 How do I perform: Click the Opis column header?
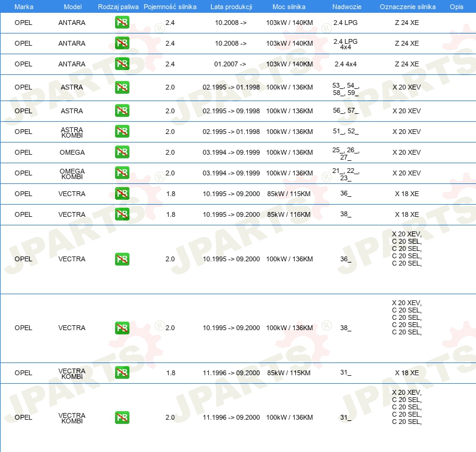pyautogui.click(x=456, y=6)
